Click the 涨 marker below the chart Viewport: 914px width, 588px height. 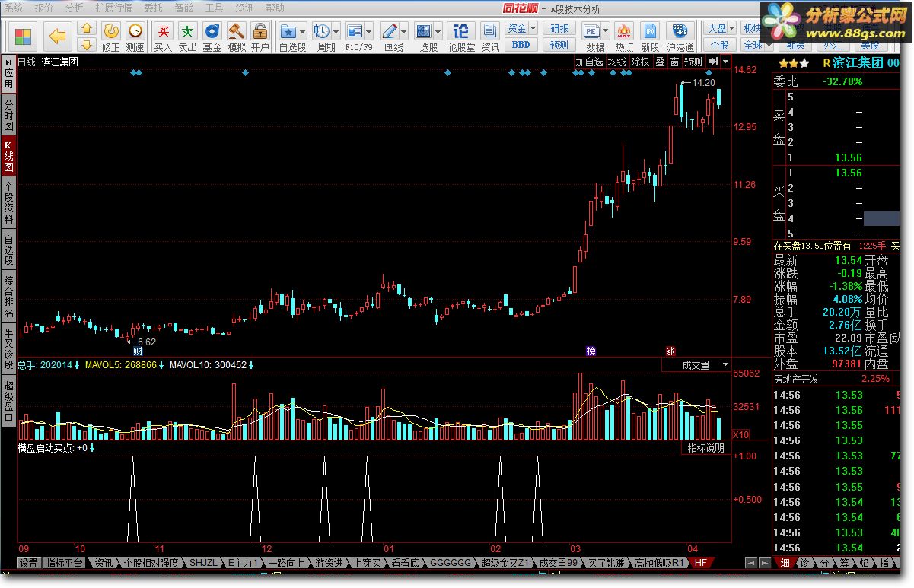click(x=670, y=351)
